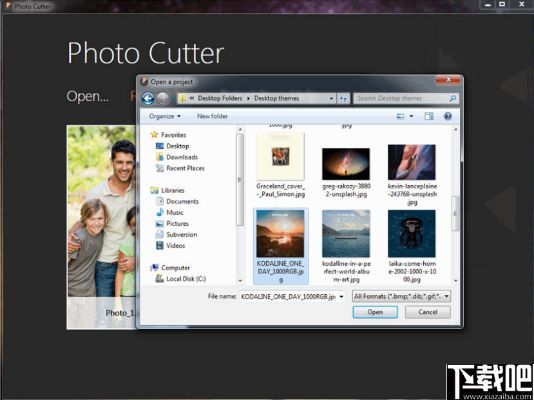Screen dimensions: 534x400
Task: Click the file list scroll down arrow
Action: point(456,281)
